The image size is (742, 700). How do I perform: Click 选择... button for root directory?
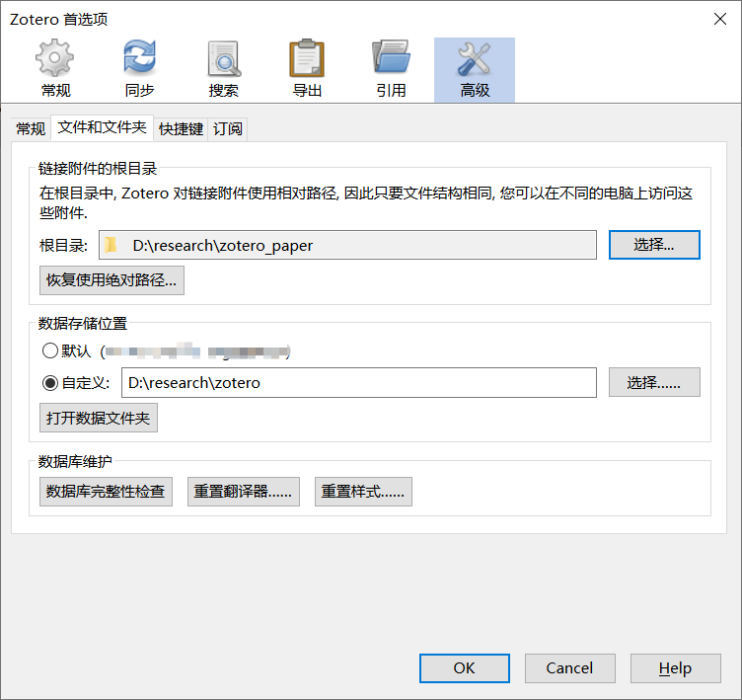pyautogui.click(x=654, y=245)
